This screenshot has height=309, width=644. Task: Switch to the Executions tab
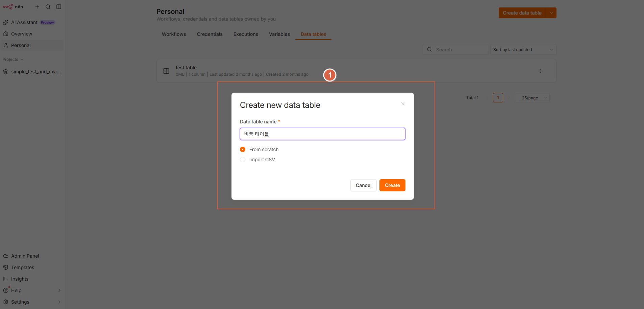[x=246, y=34]
